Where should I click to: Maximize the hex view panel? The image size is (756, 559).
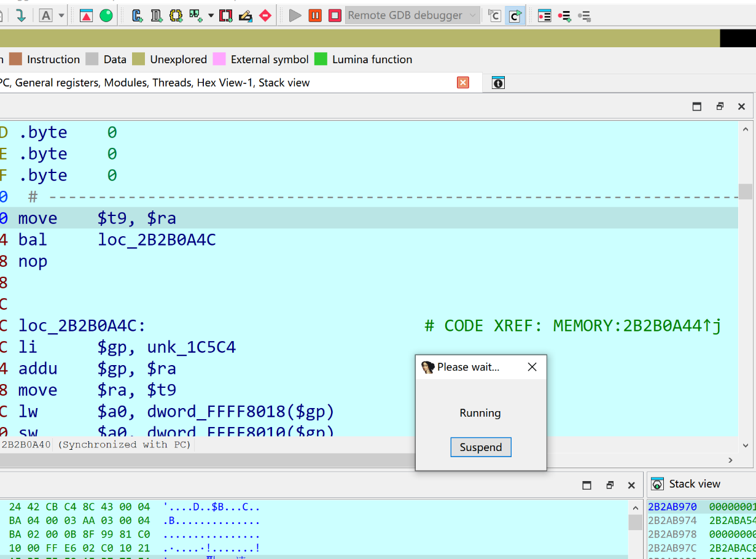coord(587,485)
